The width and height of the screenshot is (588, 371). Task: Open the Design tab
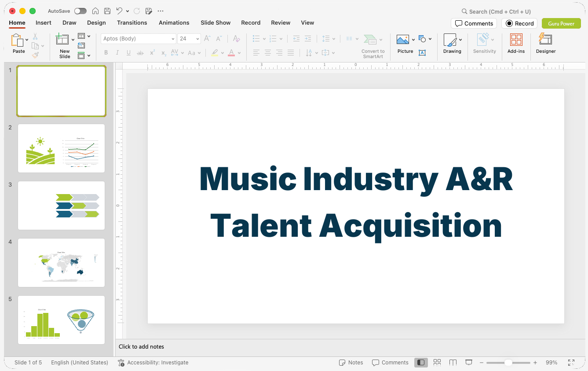[x=96, y=22]
